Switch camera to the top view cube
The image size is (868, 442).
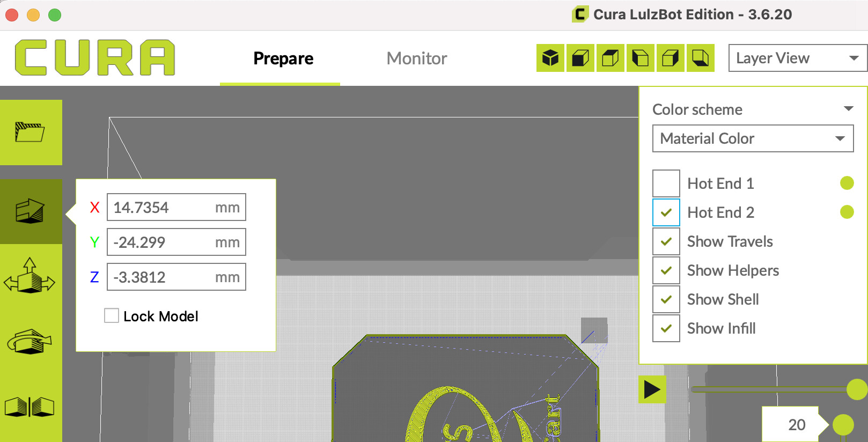[x=610, y=58]
